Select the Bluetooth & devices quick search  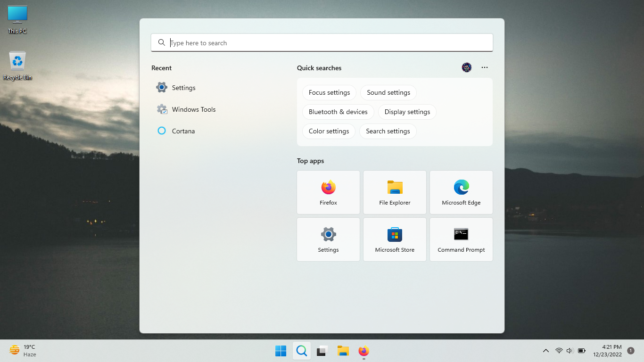click(338, 112)
